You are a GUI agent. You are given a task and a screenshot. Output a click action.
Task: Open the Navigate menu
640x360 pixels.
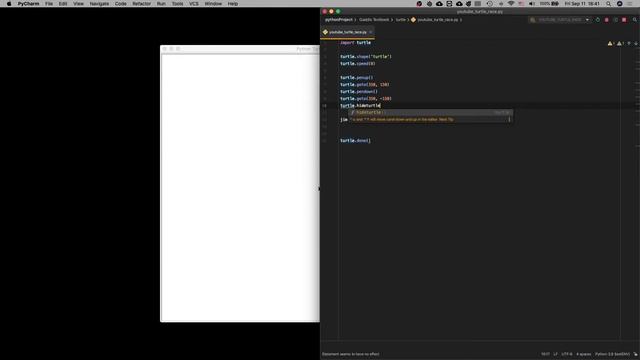pyautogui.click(x=99, y=4)
